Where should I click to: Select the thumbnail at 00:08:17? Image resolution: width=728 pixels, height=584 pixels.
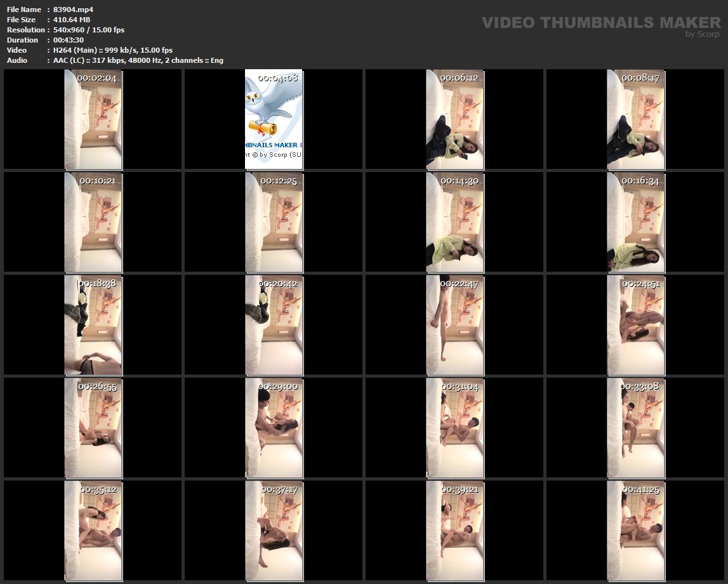point(635,119)
